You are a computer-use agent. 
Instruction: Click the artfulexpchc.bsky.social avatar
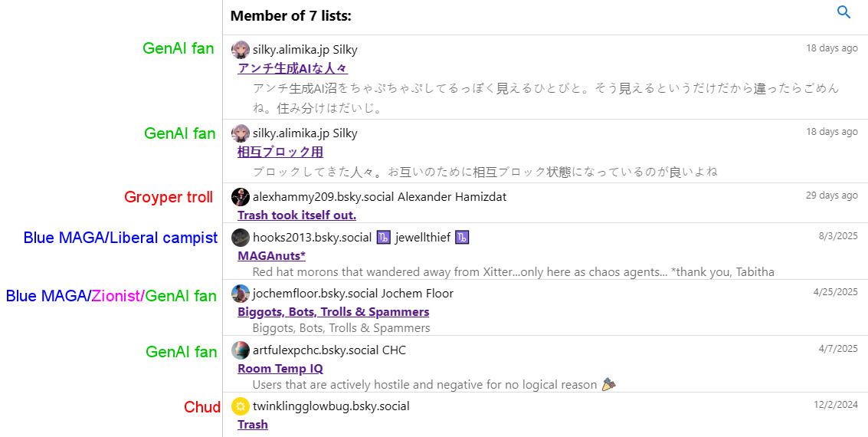tap(241, 350)
